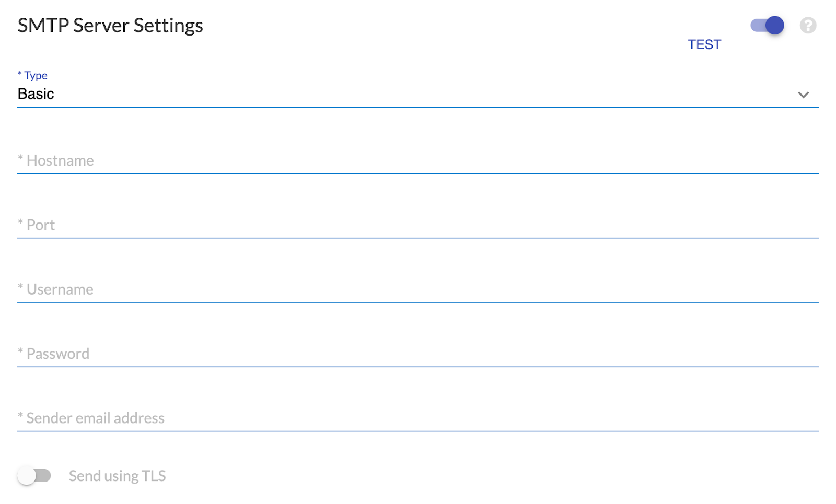The image size is (836, 504).
Task: Click the asterisk before Sender email address
Action: click(20, 416)
